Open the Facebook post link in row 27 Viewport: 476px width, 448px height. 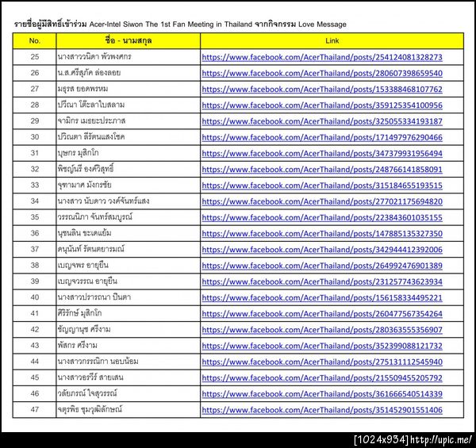(322, 90)
